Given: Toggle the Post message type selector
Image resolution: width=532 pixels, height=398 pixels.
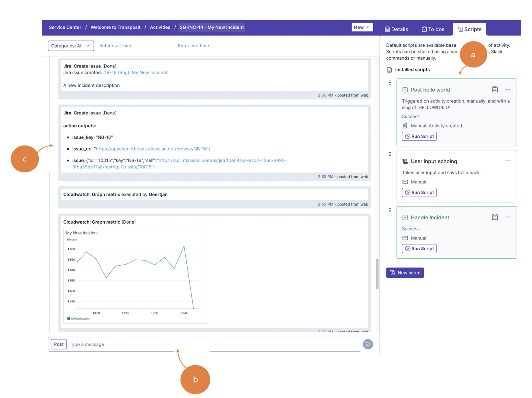Looking at the screenshot, I should coord(59,344).
